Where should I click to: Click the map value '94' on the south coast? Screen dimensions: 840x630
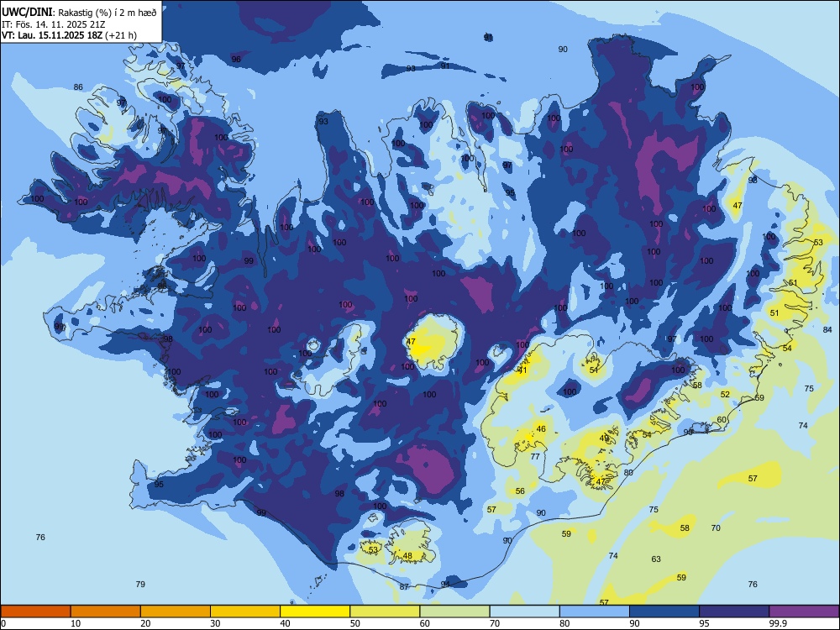(x=445, y=584)
